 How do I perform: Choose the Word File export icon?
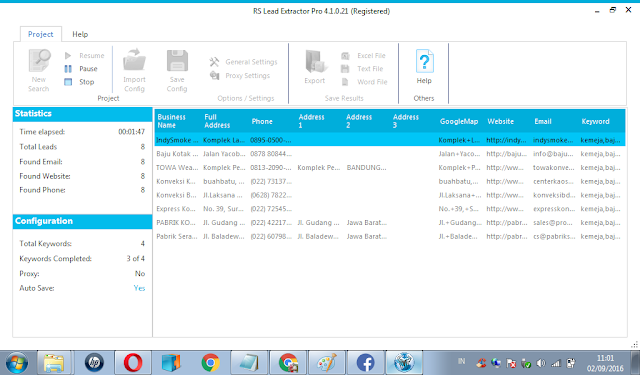coord(345,82)
